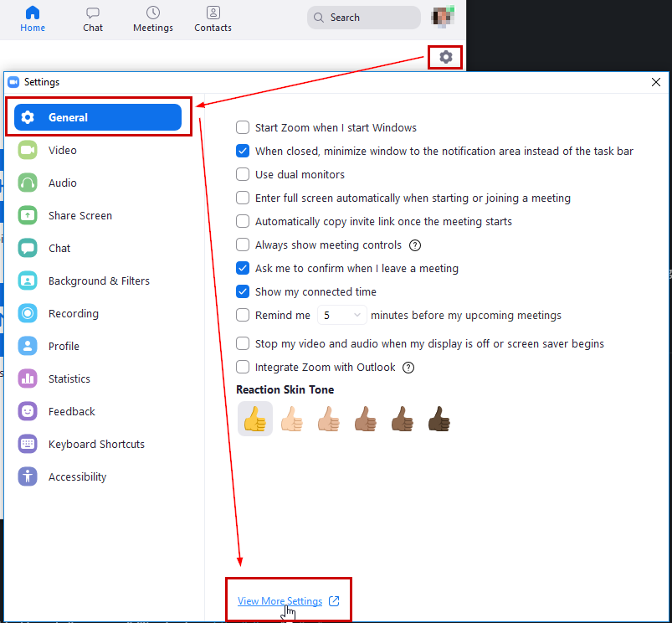The width and height of the screenshot is (672, 623).
Task: Open Feedback smiley icon
Action: (x=28, y=411)
